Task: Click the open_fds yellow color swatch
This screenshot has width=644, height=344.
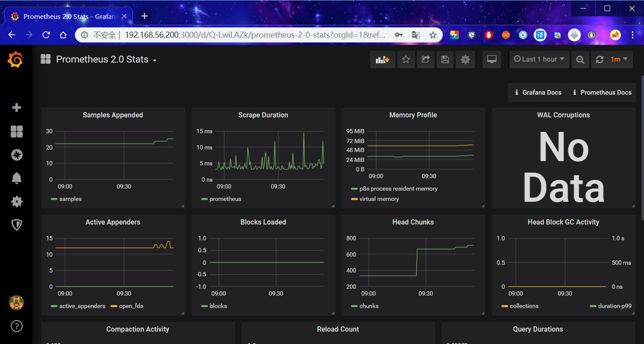Action: 114,306
